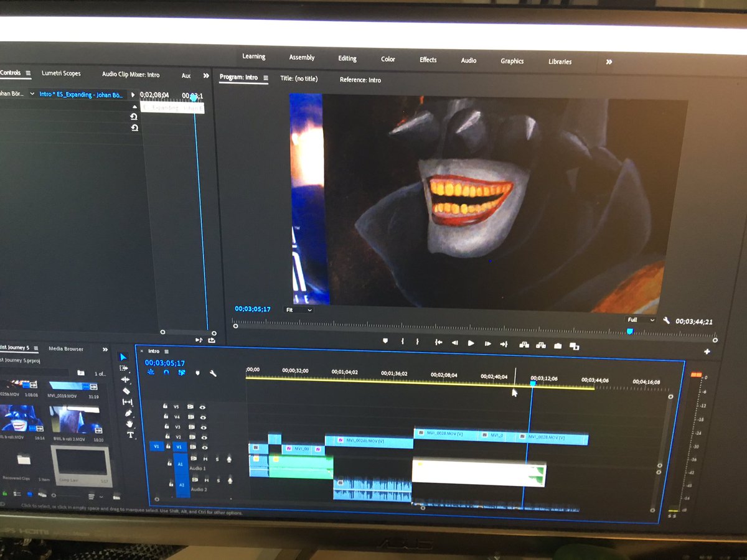Solo Audio 1 track

217,459
